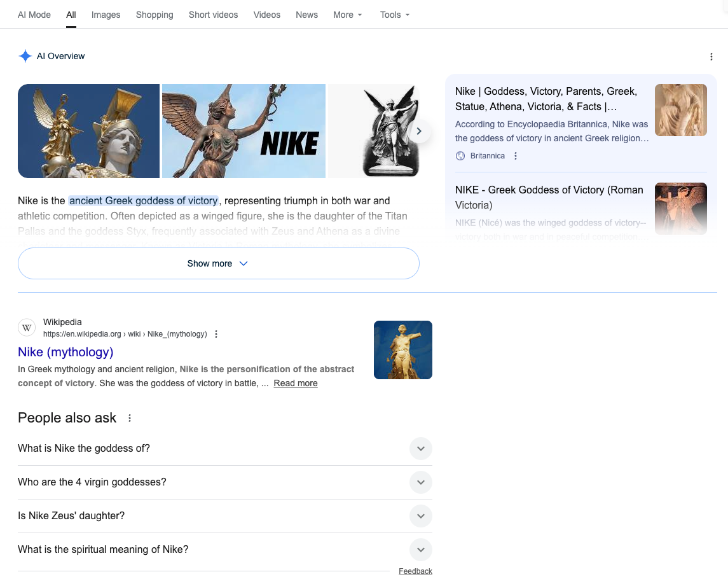Click highlighted 'ancient Greek goddess of victory' text
This screenshot has height=586, width=728.
click(x=144, y=201)
